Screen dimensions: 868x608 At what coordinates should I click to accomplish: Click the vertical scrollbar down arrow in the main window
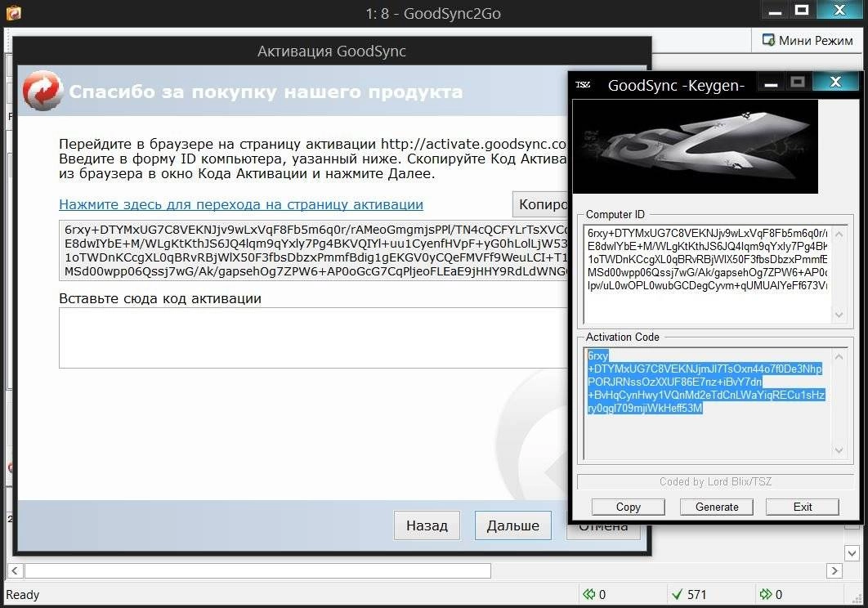tap(852, 552)
